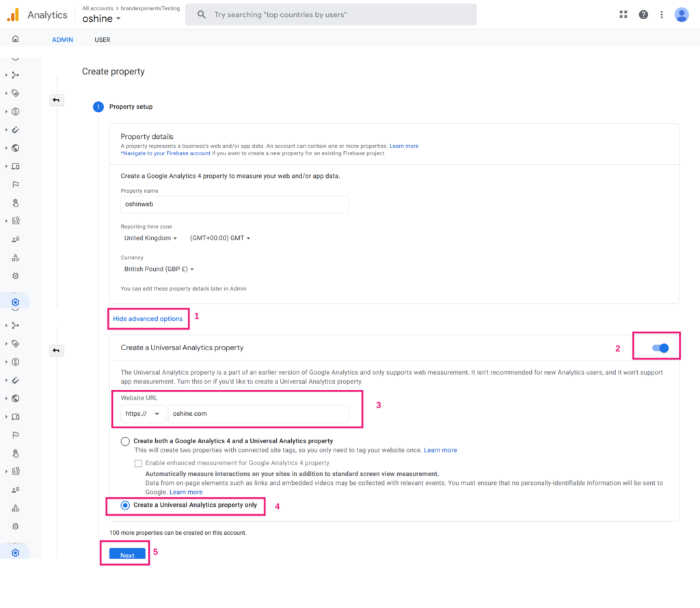Screen dimensions: 700x608
Task: Click the globe icon in the left sidebar
Action: pos(15,148)
